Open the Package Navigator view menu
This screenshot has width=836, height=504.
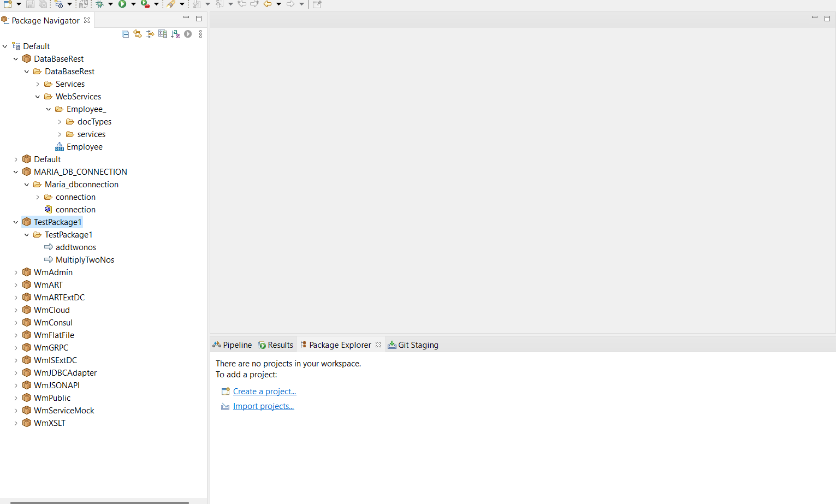(200, 34)
